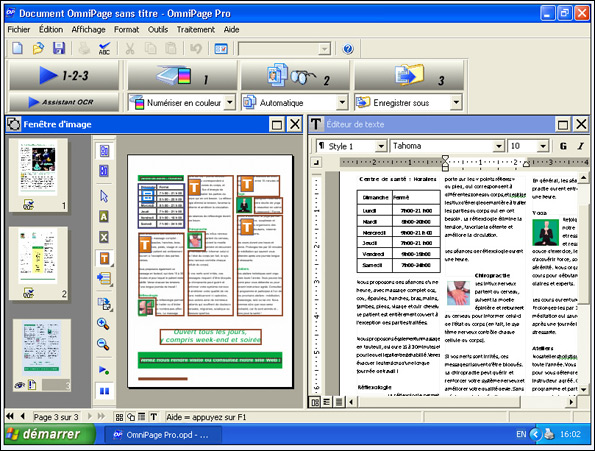Click OmniPage Pro.opd taskbar button
The height and width of the screenshot is (451, 595).
(163, 435)
